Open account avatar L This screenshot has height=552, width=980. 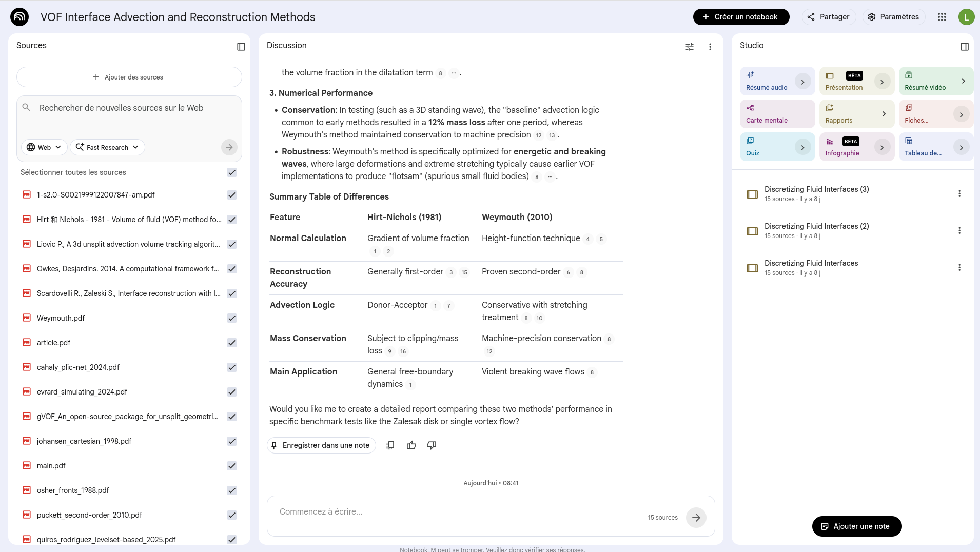967,17
